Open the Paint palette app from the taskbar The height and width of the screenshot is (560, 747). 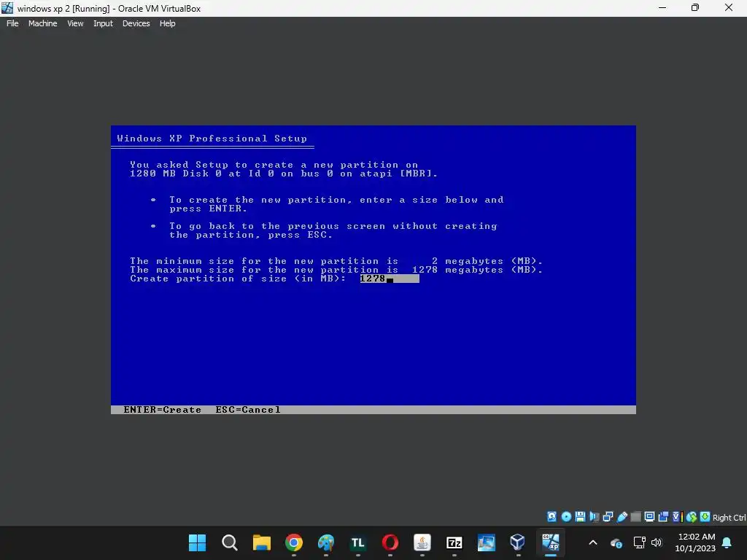click(326, 542)
